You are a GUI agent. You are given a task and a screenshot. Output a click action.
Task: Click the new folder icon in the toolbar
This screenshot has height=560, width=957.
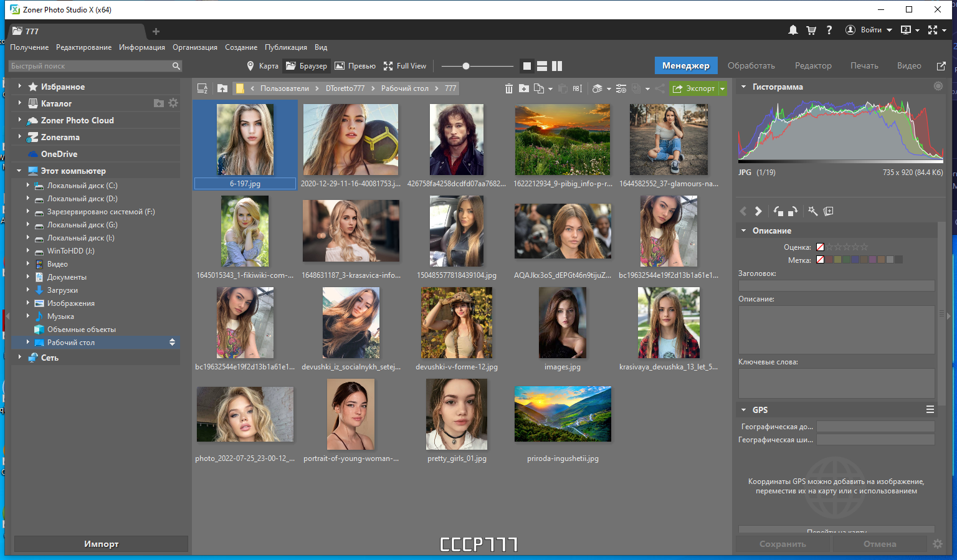524,88
